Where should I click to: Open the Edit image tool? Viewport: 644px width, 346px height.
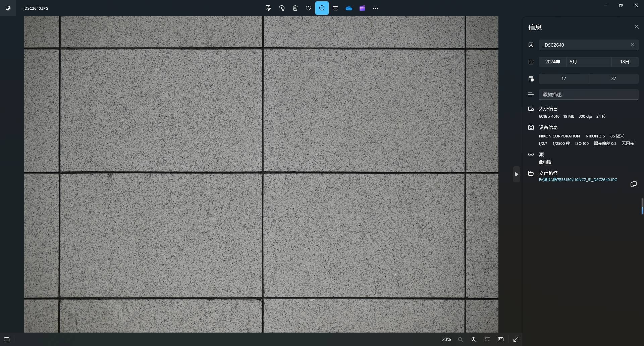coord(268,8)
